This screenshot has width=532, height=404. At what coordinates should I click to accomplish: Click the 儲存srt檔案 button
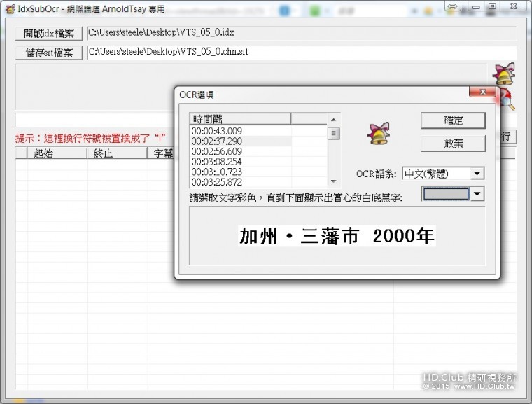tap(49, 53)
